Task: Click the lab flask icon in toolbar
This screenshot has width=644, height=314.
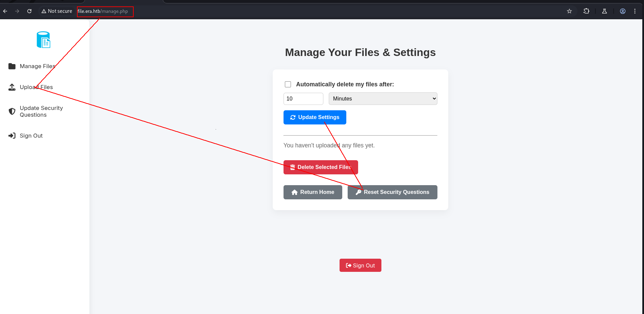Action: [x=605, y=11]
